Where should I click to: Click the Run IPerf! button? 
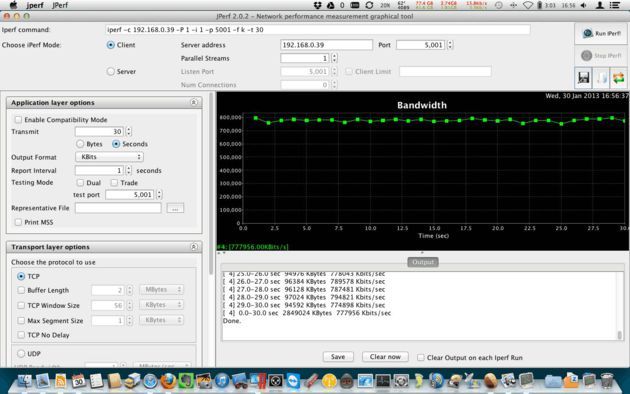pos(602,33)
